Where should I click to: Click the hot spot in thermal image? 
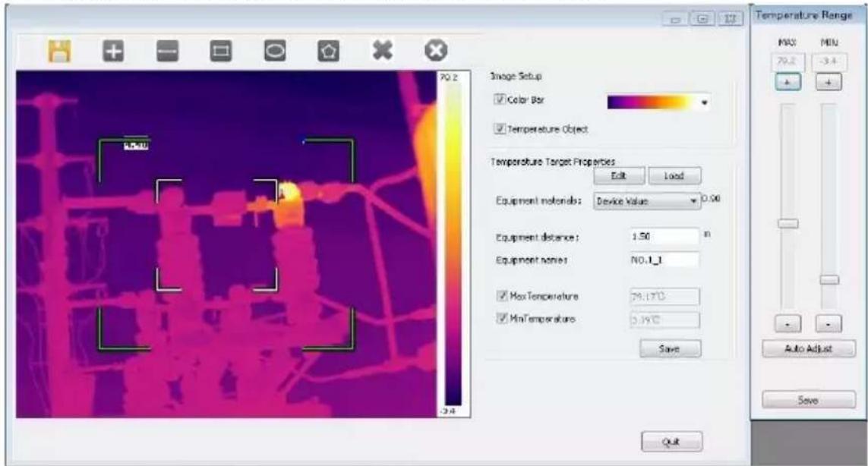[290, 194]
